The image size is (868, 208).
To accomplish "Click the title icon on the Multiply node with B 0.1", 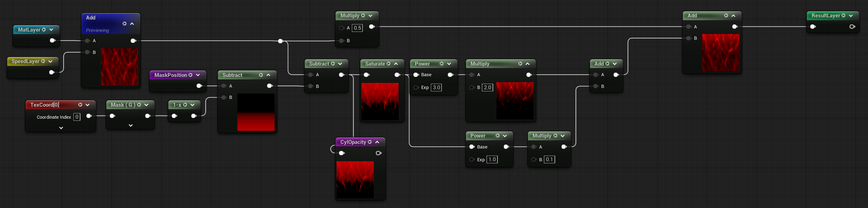I will point(556,136).
